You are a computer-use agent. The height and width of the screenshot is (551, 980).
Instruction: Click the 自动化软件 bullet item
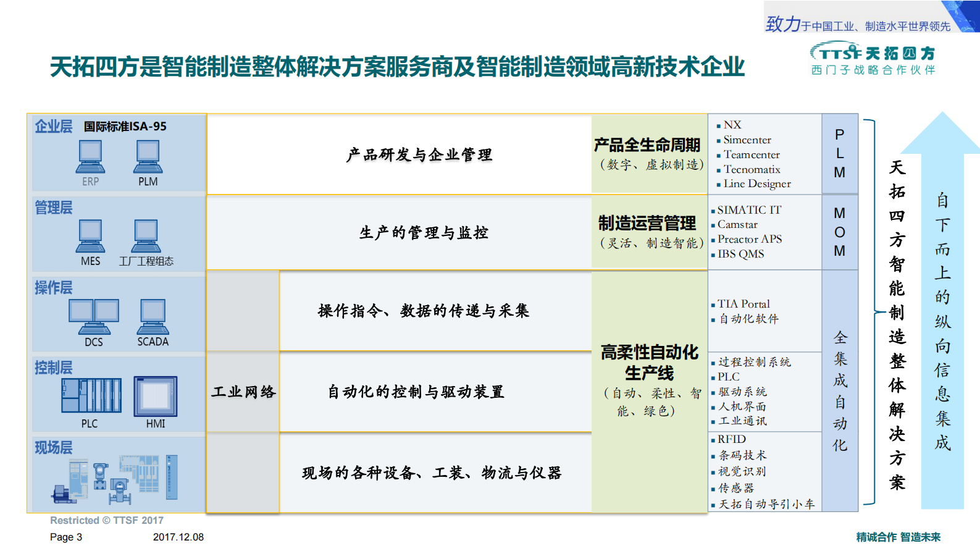(745, 319)
